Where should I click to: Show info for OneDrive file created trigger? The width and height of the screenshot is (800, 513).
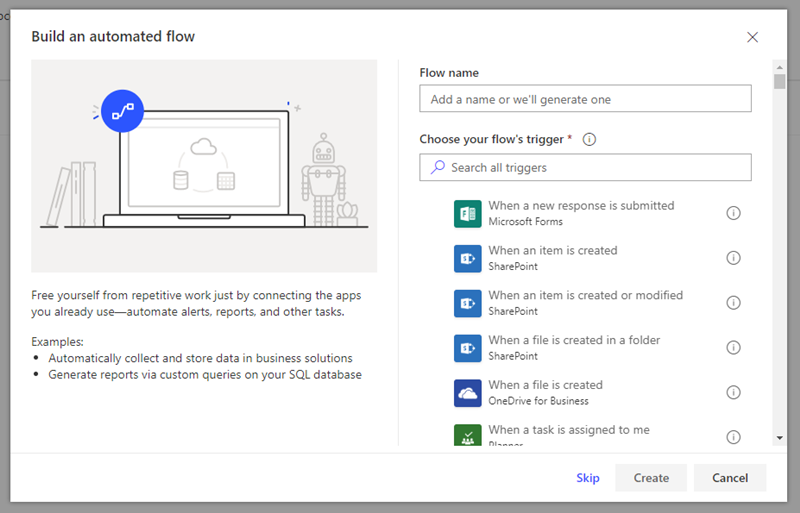tap(733, 393)
